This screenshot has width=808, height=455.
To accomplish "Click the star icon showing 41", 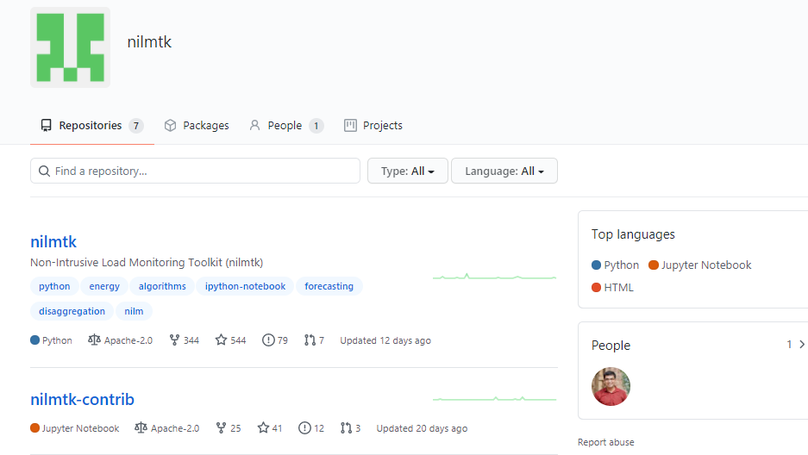I will (263, 429).
